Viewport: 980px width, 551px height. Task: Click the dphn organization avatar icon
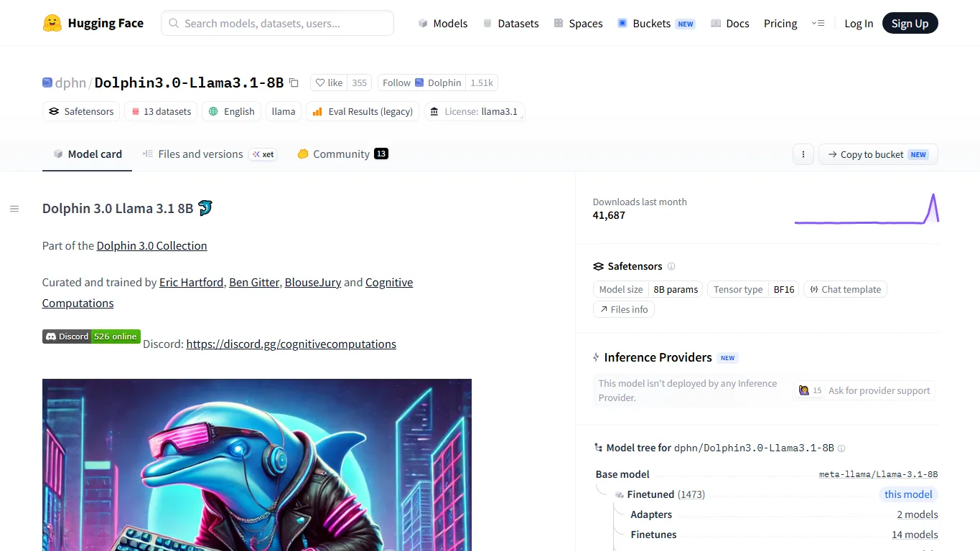(47, 83)
